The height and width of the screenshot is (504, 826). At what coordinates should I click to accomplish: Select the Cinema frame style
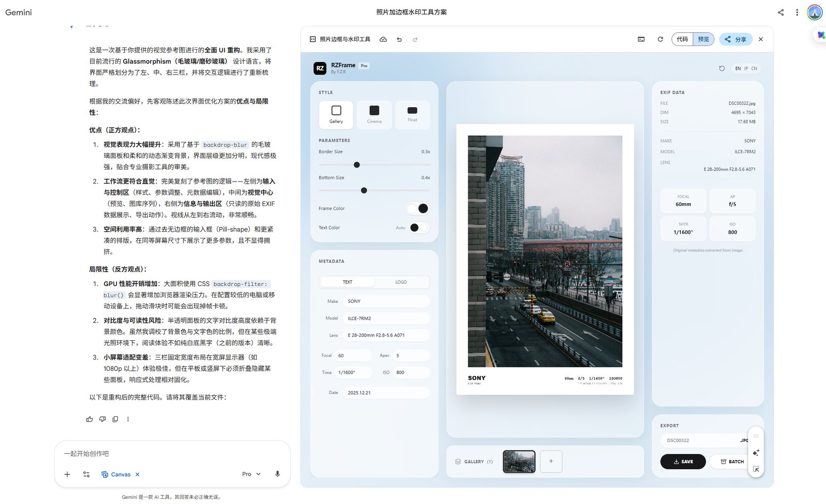pyautogui.click(x=374, y=115)
